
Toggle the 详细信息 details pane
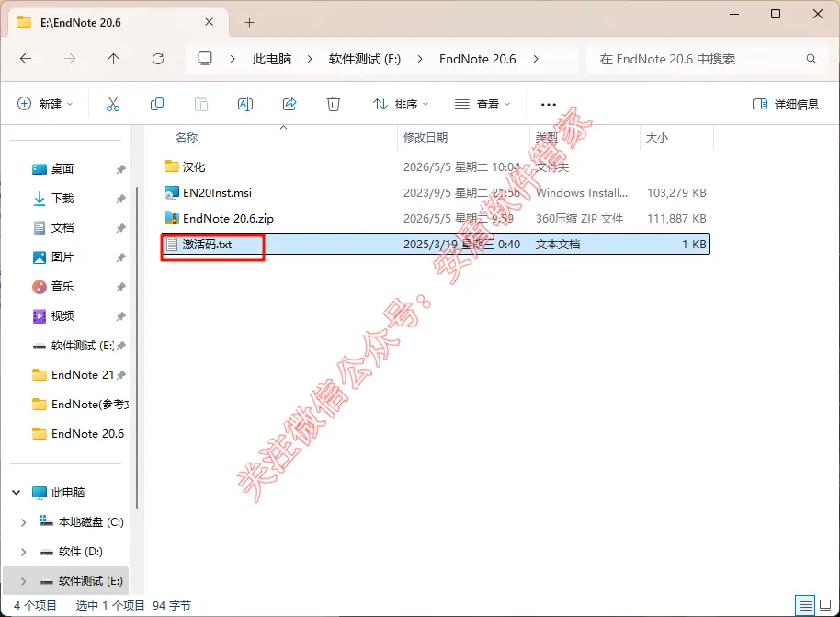[786, 104]
